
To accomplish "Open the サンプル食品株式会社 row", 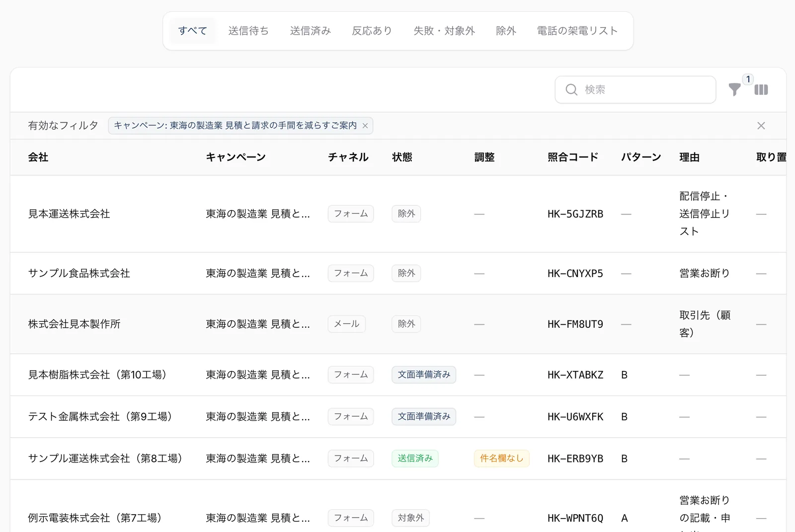I will point(398,273).
